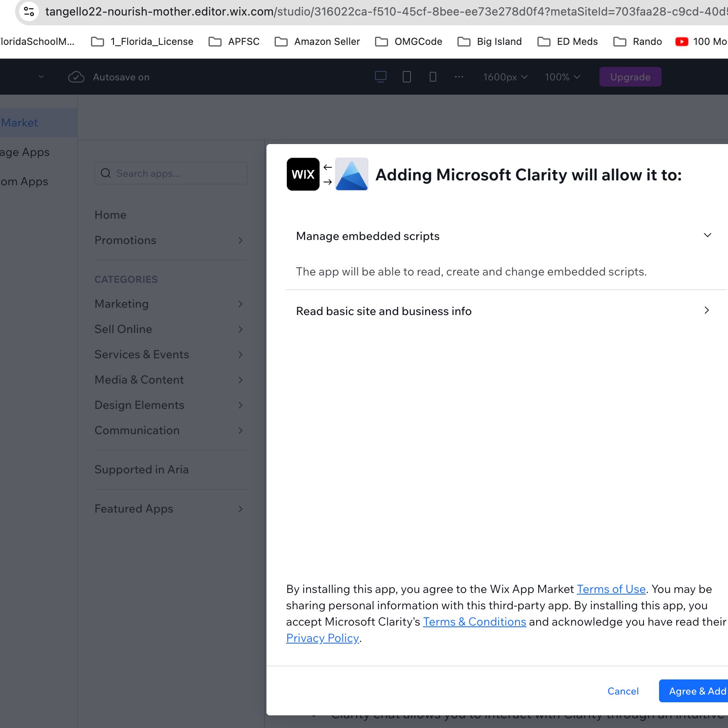This screenshot has height=728, width=728.
Task: Open the Home section of App Market
Action: pos(110,215)
